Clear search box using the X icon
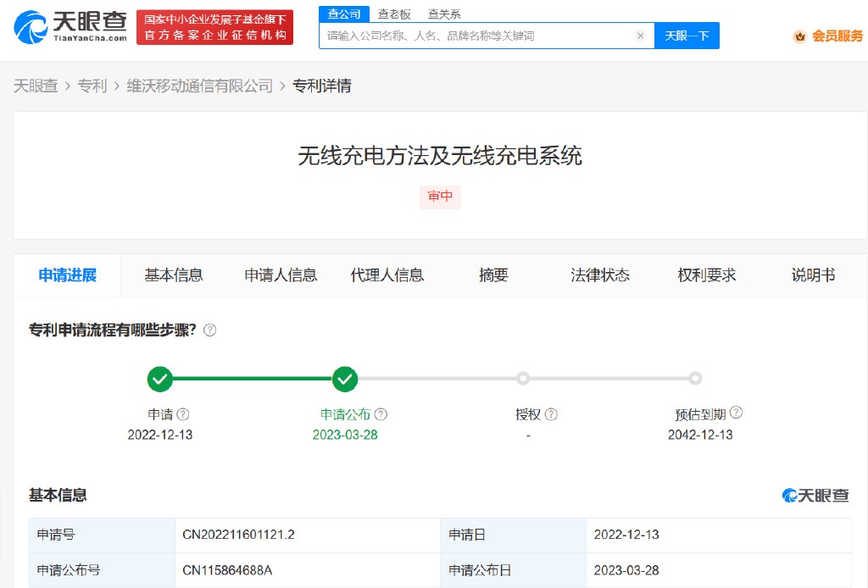 click(x=641, y=36)
